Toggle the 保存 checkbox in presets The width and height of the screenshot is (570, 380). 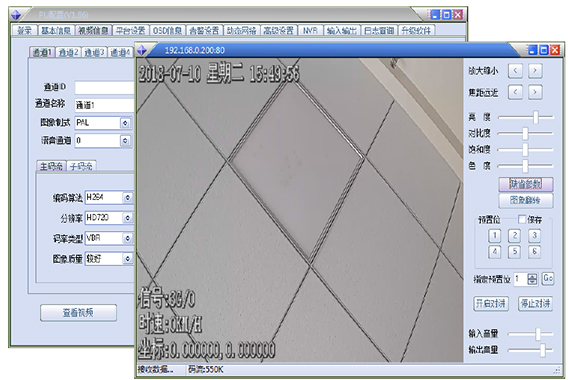(x=522, y=219)
